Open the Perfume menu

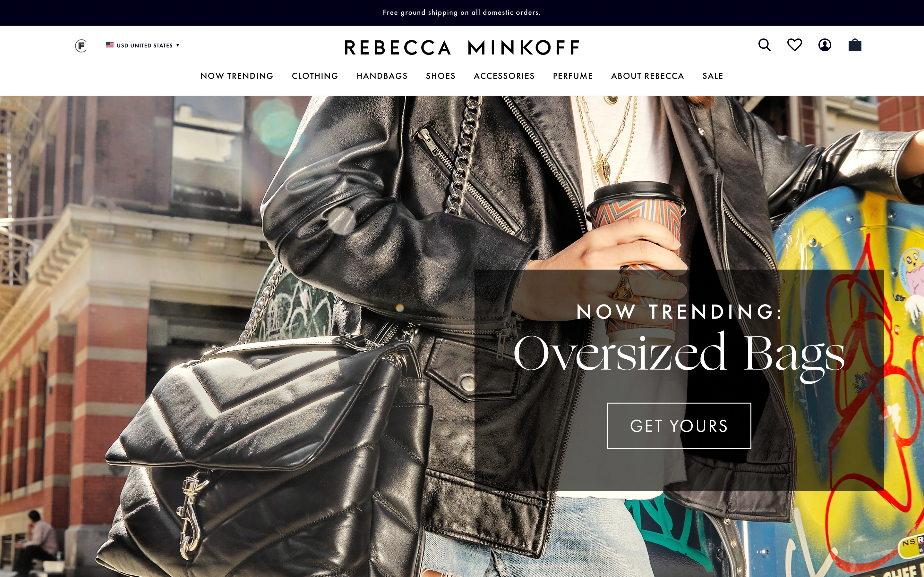pyautogui.click(x=573, y=76)
